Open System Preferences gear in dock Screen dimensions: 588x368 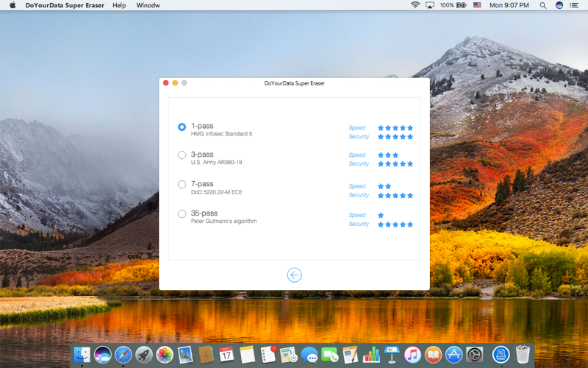[x=474, y=355]
